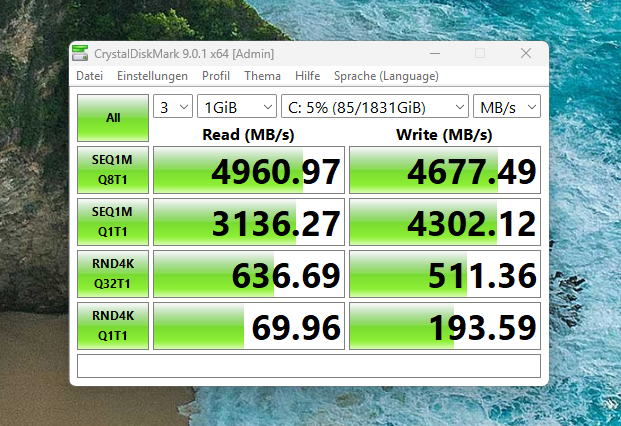621x426 pixels.
Task: Click the Read (MB/s) column header
Action: click(248, 135)
